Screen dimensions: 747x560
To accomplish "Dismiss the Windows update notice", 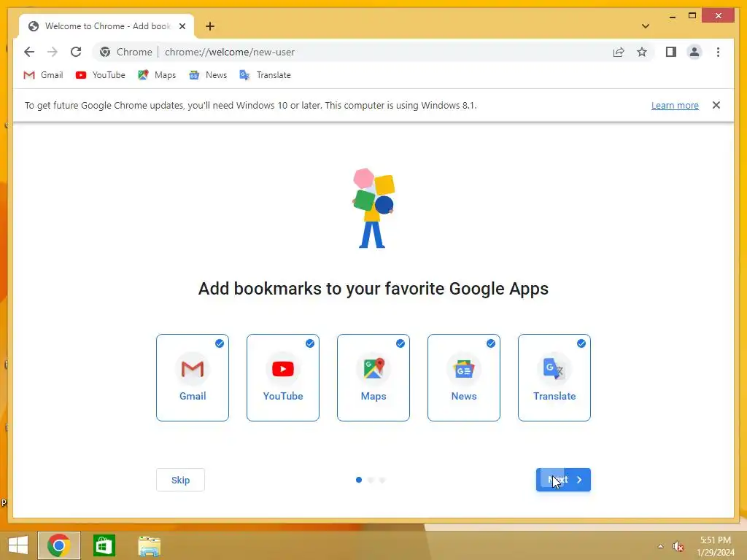I will [716, 105].
